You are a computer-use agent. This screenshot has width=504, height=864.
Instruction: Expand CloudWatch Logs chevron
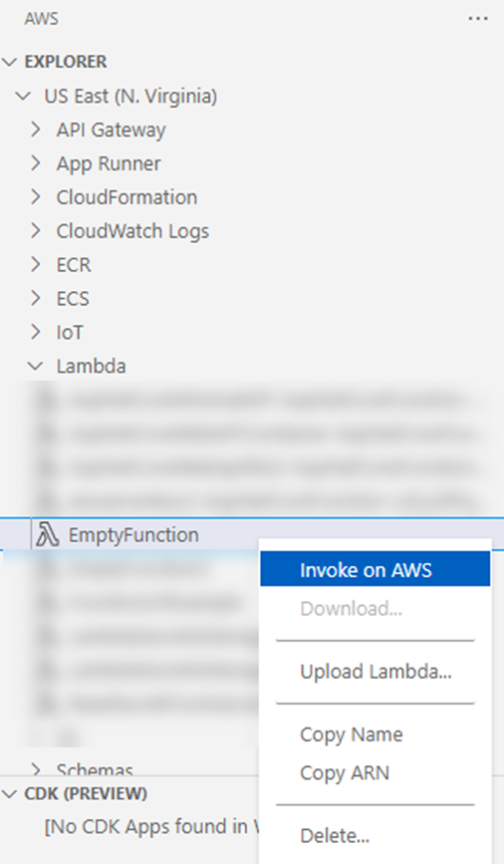36,230
